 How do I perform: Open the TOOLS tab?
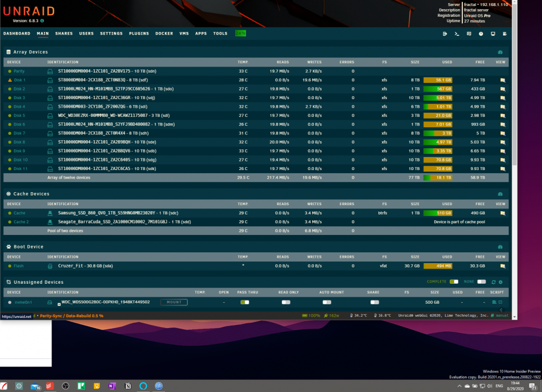[x=220, y=34]
